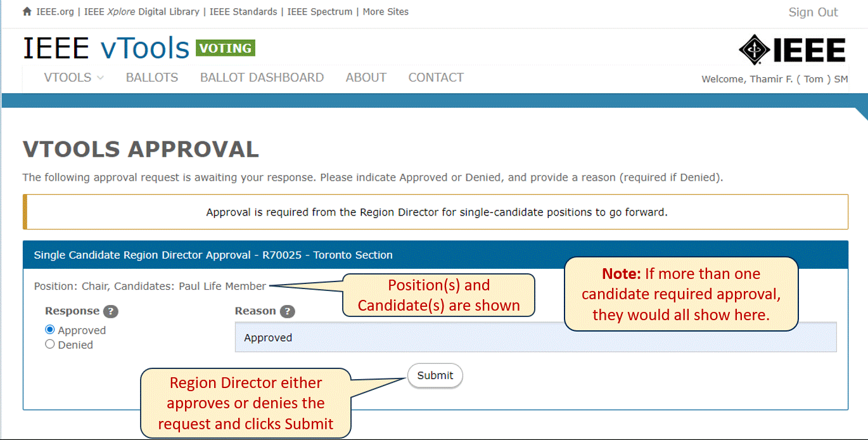Visit the IEEE Standards link
868x440 pixels.
pyautogui.click(x=243, y=11)
